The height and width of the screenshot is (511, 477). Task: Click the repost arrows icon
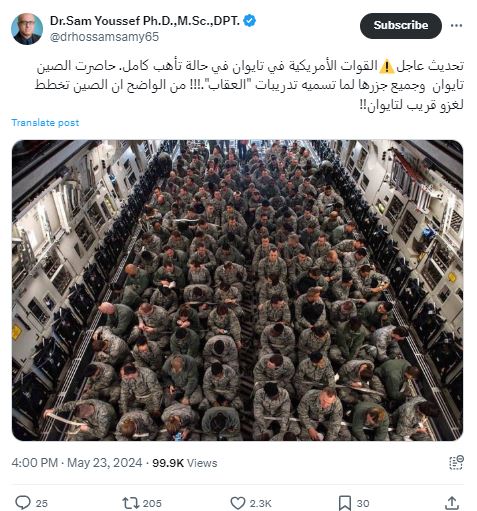point(129,503)
